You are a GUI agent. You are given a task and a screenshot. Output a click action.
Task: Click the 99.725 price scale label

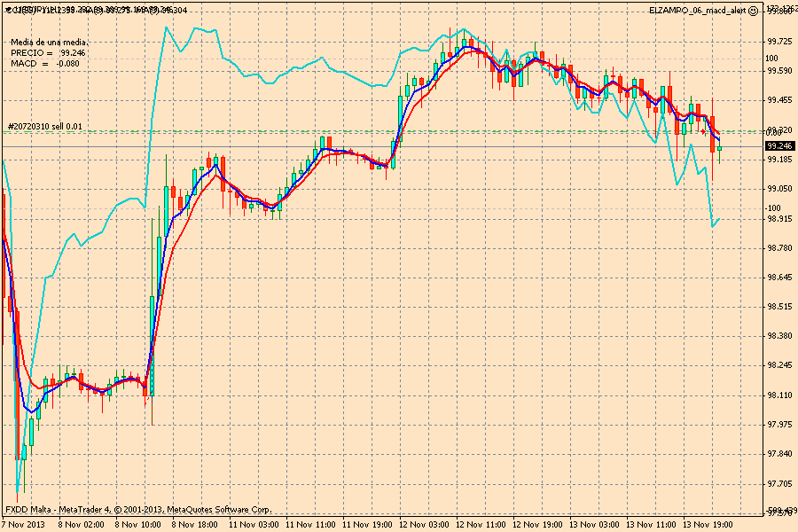pyautogui.click(x=779, y=41)
